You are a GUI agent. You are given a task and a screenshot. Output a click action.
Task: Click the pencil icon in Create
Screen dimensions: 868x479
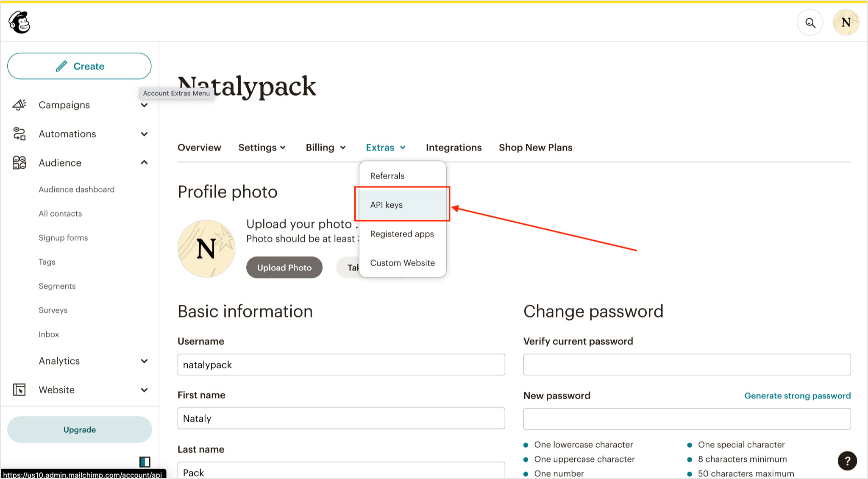coord(61,66)
